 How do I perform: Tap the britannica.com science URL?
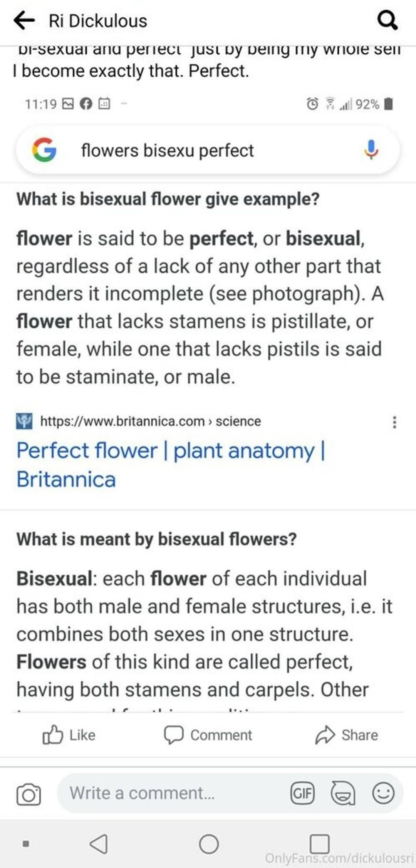tap(150, 421)
